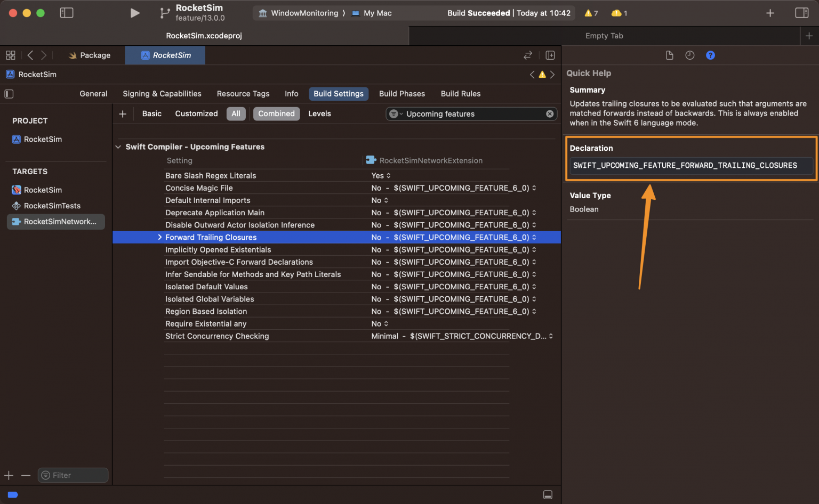This screenshot has height=504, width=819.
Task: Run the project with the play button
Action: [x=135, y=13]
